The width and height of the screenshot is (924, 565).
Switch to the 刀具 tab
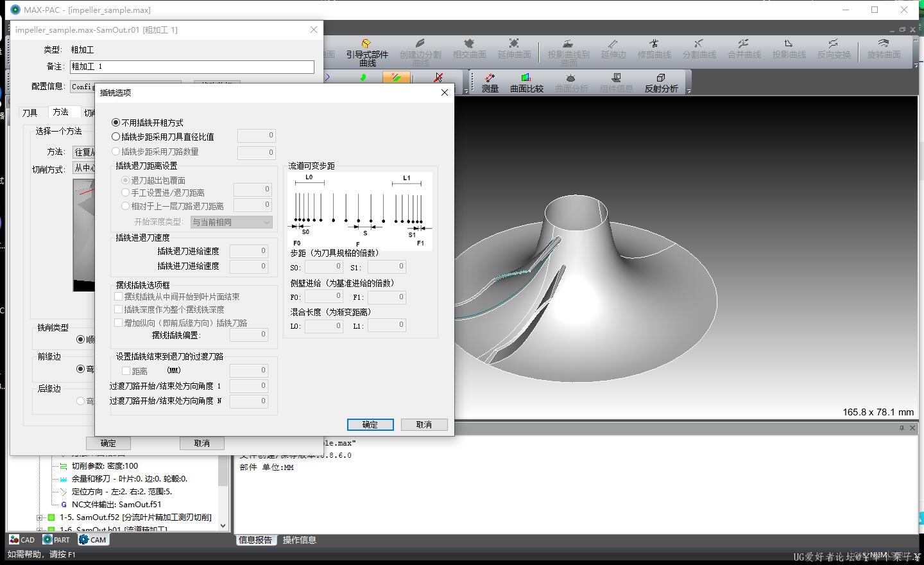[x=30, y=113]
